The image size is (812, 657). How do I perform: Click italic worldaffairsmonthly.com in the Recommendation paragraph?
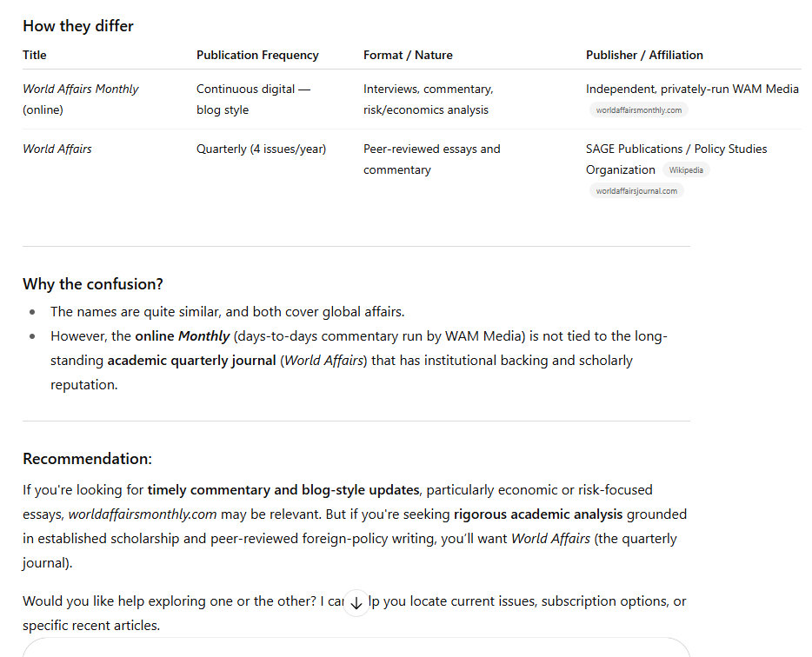click(142, 514)
